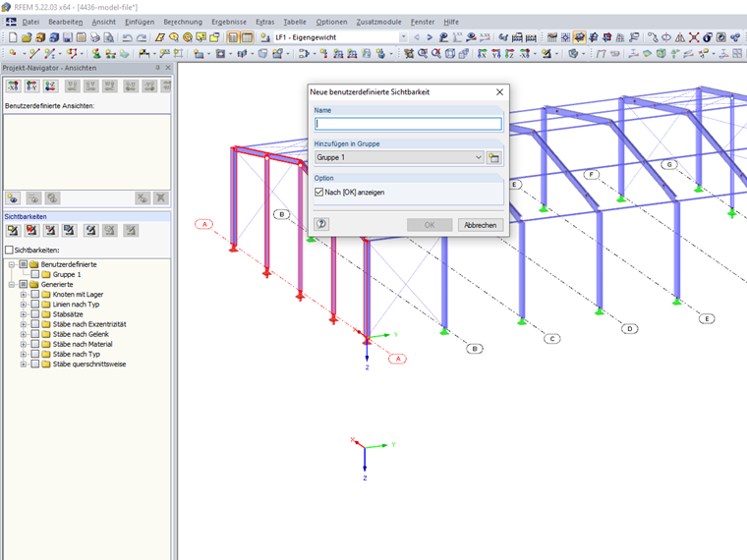Click the Sichtbarkeiten section header
The image size is (747, 560).
pyautogui.click(x=86, y=217)
